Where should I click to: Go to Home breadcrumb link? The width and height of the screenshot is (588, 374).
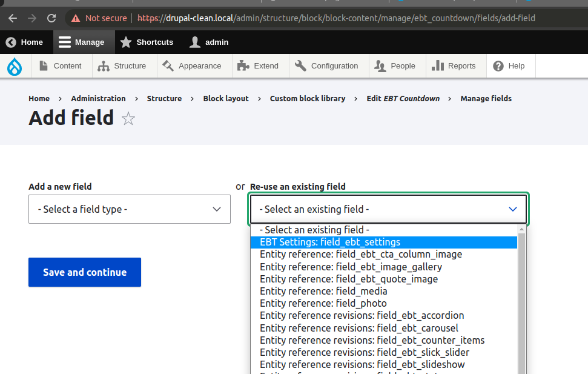(39, 98)
